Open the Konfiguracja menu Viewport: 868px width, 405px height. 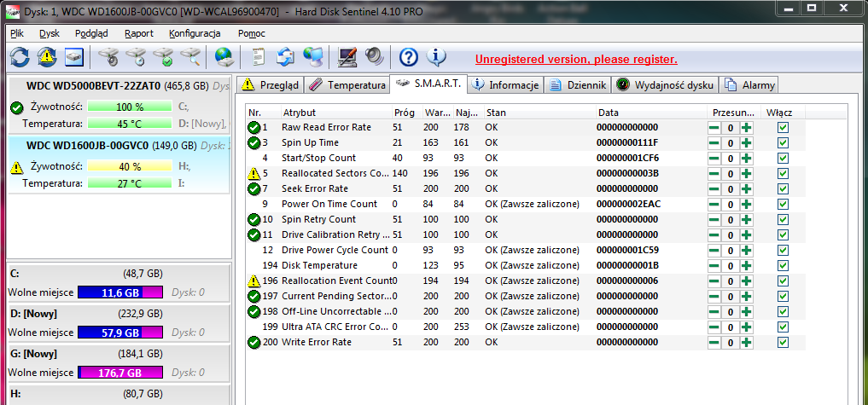click(195, 33)
